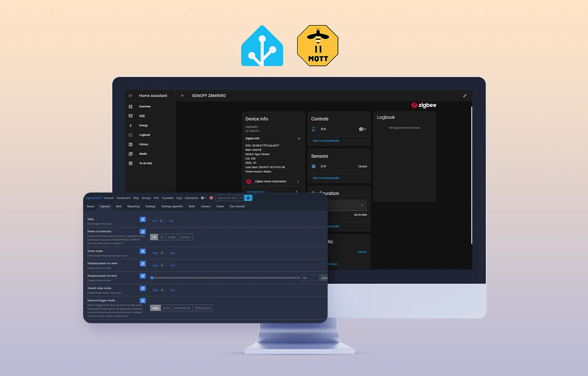Click the Energy lightning bolt sidebar icon
The height and width of the screenshot is (376, 588).
[131, 126]
